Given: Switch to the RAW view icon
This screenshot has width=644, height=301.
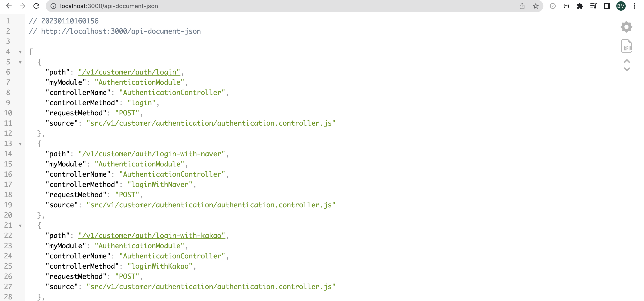Looking at the screenshot, I should (x=626, y=46).
